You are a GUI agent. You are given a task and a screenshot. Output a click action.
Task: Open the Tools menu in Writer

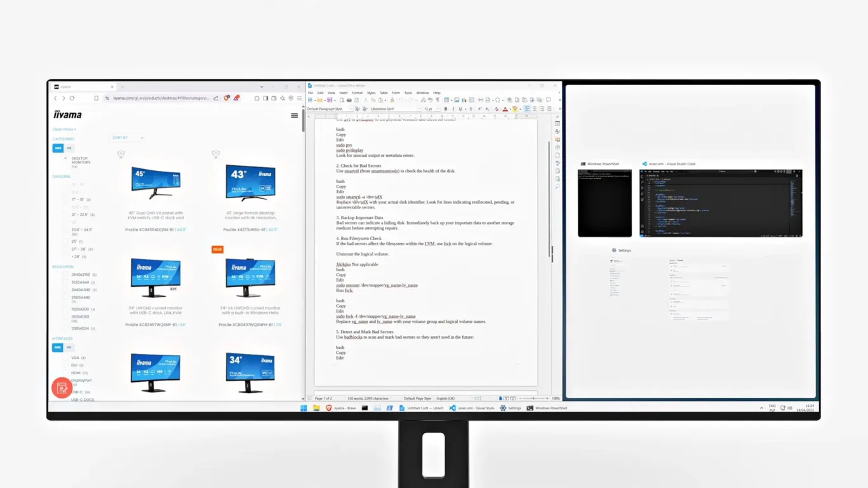coord(408,93)
